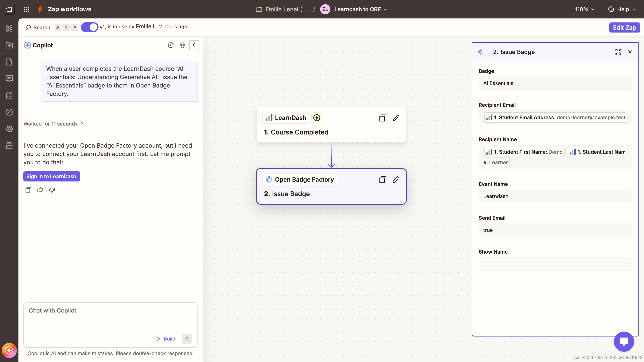Click the Student Last Name pill
Image resolution: width=644 pixels, height=362 pixels.
click(597, 152)
